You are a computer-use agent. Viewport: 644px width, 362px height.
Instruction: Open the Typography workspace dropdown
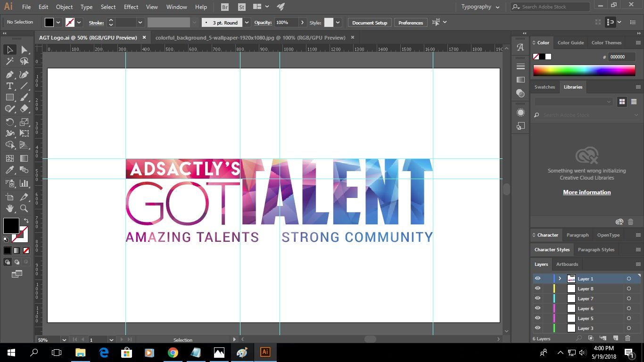(480, 7)
